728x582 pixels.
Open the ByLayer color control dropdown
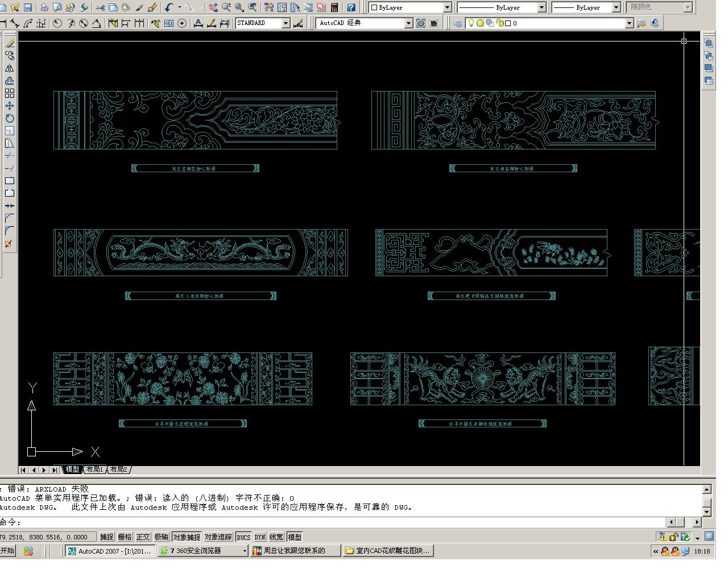click(x=447, y=7)
